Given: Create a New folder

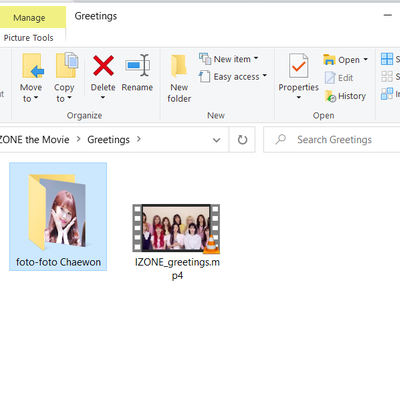Looking at the screenshot, I should pyautogui.click(x=179, y=79).
